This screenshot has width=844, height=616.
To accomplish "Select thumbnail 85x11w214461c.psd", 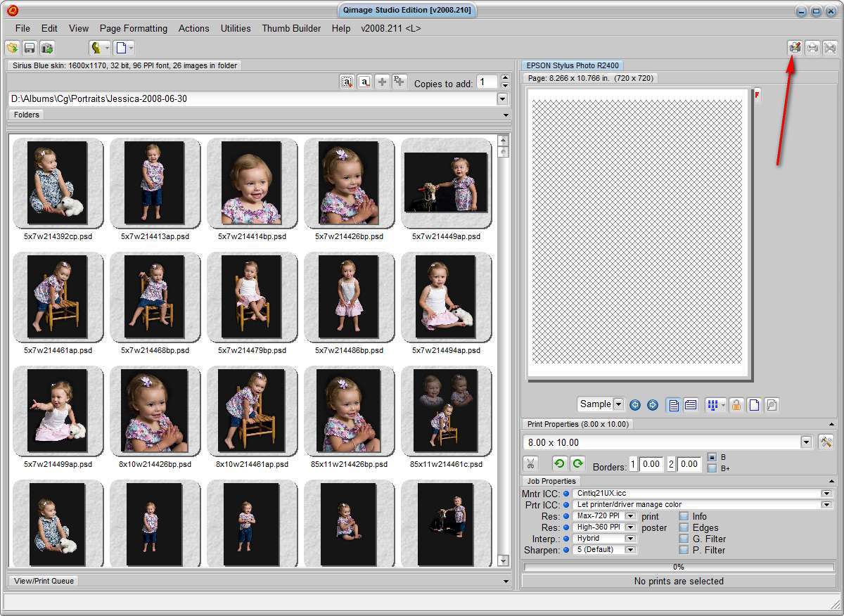I will pyautogui.click(x=446, y=411).
